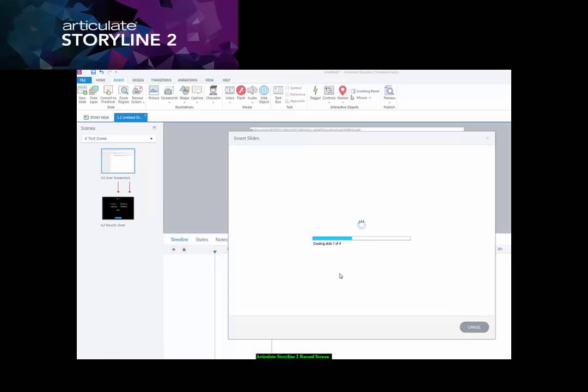Select the Convert to Freeform tool

[x=108, y=95]
